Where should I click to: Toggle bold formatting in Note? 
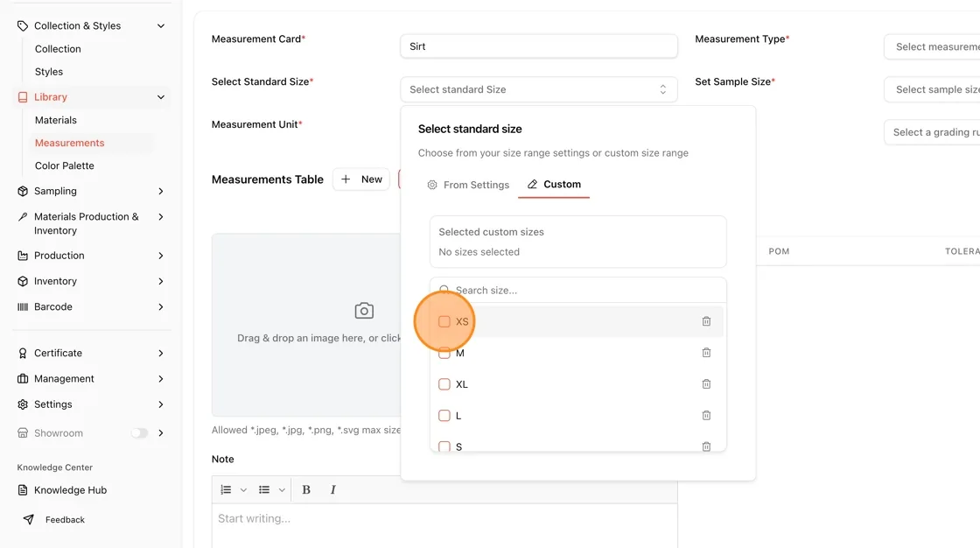[306, 490]
